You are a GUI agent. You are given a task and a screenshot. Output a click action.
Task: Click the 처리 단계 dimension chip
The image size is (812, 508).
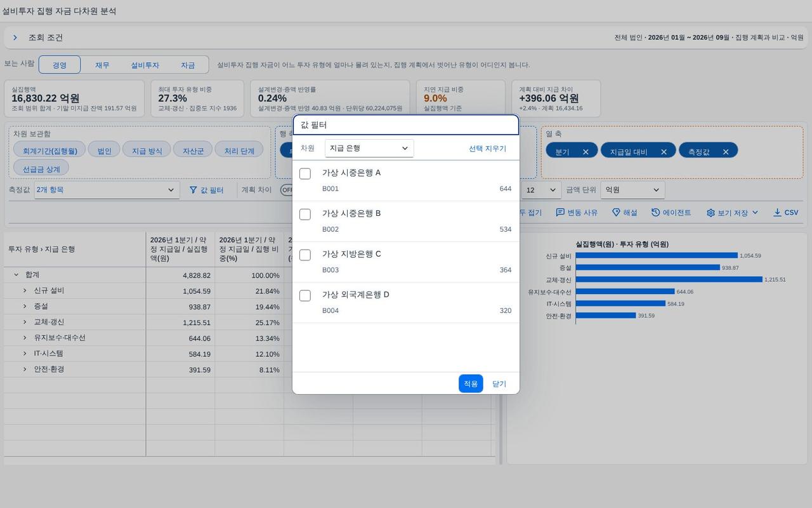(x=239, y=150)
